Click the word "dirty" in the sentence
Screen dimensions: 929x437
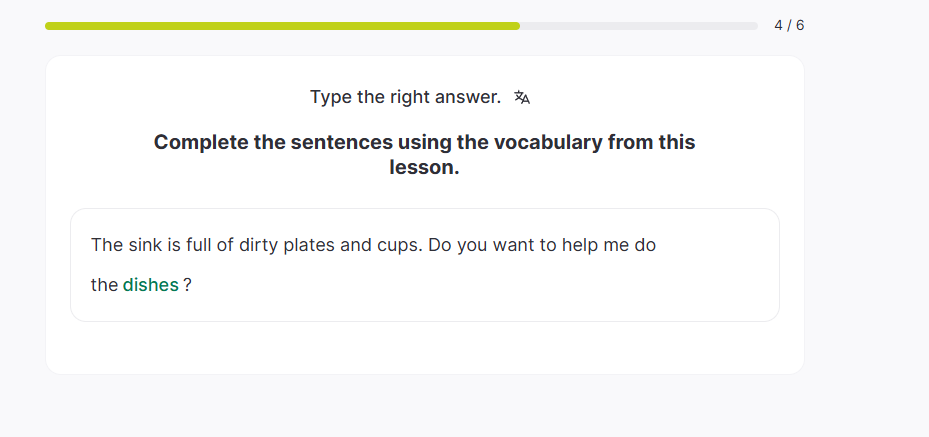pos(259,245)
